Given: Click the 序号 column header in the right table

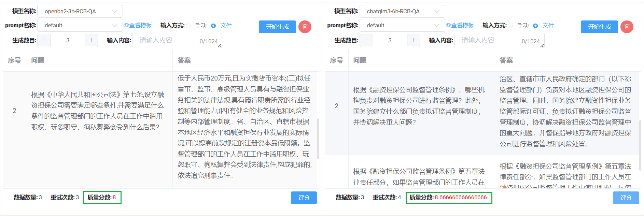Looking at the screenshot, I should coord(336,60).
